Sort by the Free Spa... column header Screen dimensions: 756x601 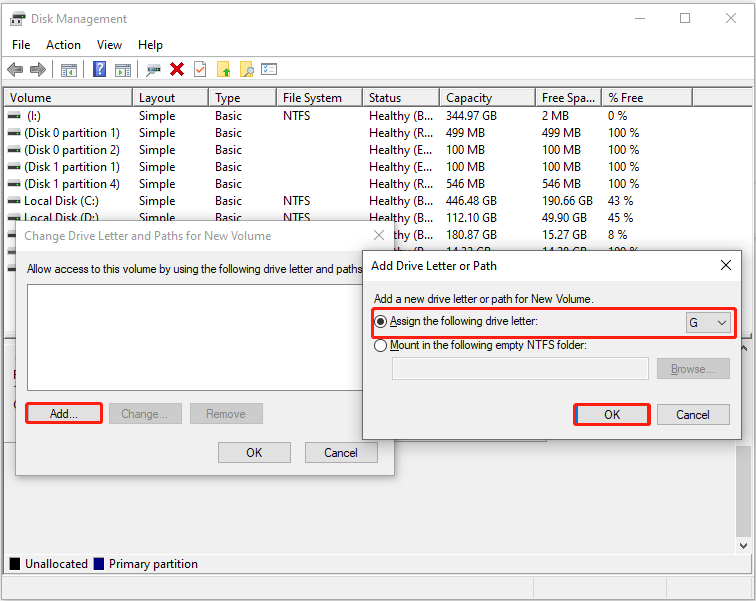(x=568, y=98)
